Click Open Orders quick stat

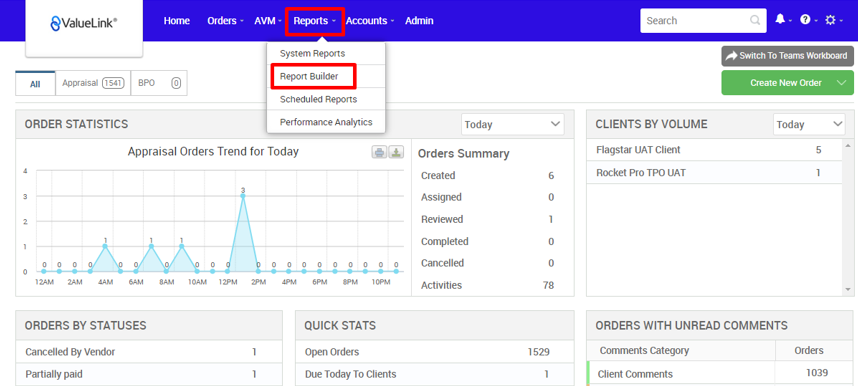tap(434, 352)
